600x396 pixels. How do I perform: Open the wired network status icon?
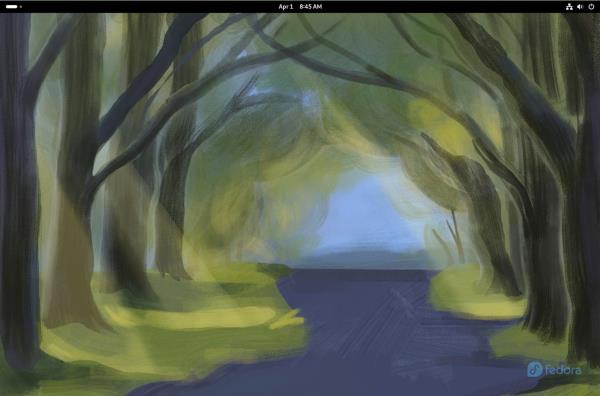(569, 7)
